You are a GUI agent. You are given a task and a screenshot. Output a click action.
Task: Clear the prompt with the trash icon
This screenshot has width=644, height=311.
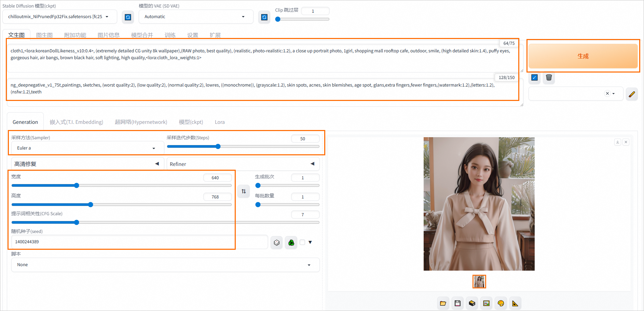coord(549,78)
